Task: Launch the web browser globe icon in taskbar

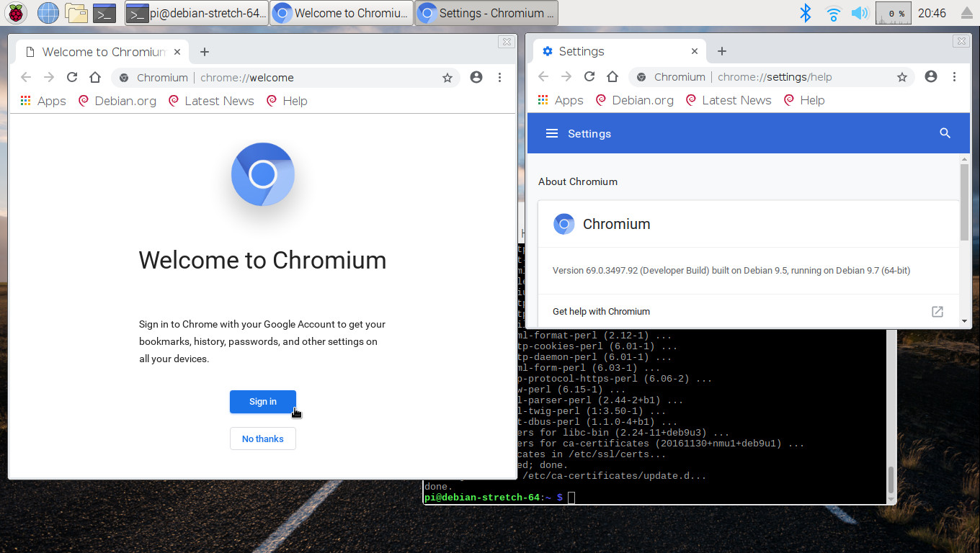Action: pyautogui.click(x=48, y=12)
